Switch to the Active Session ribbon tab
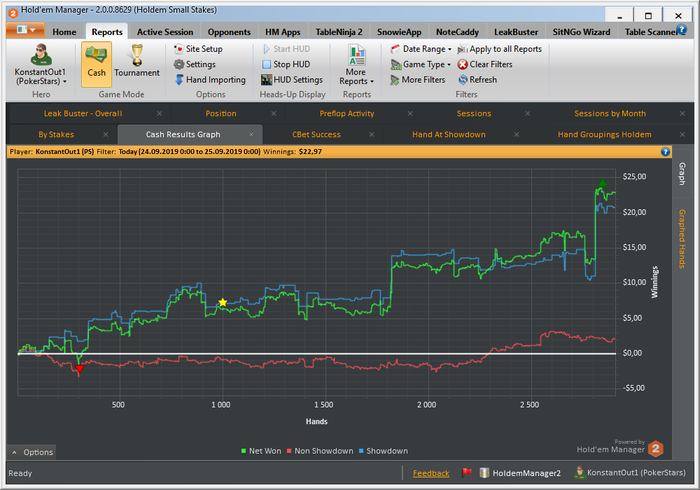This screenshot has height=490, width=700. point(165,32)
